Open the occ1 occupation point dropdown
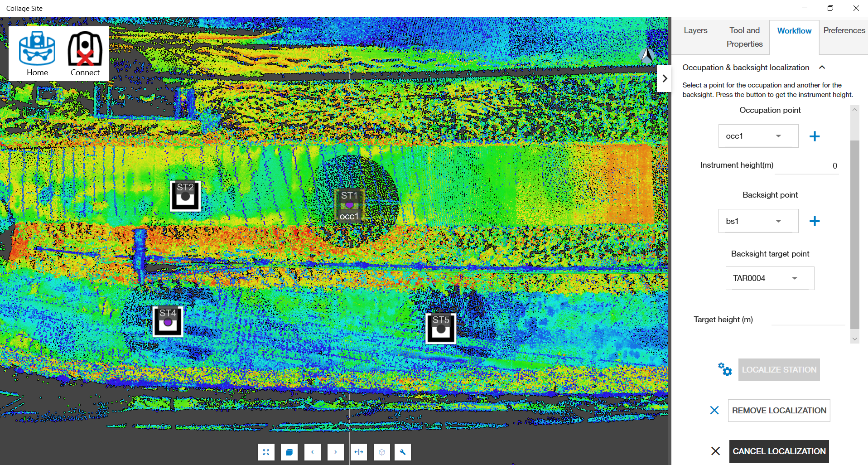Viewport: 868px width, 465px height. [x=758, y=136]
